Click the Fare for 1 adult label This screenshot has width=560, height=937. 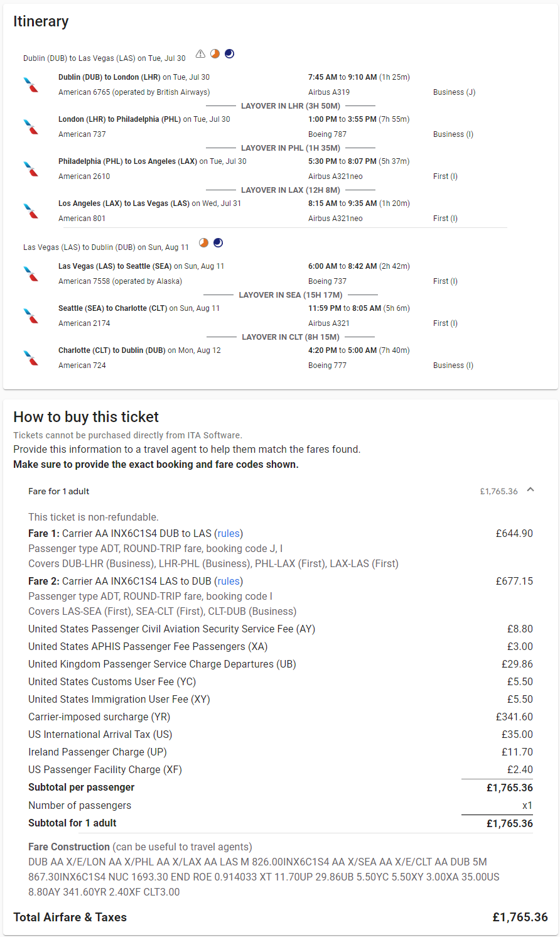(59, 491)
